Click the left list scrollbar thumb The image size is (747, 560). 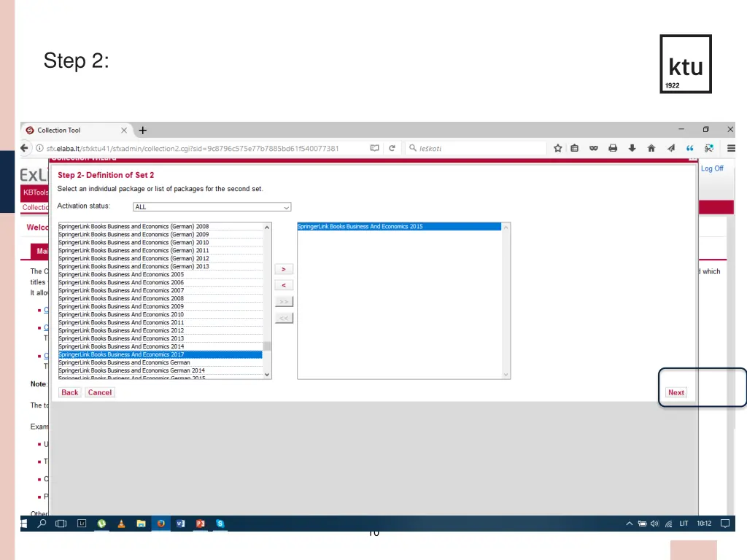(267, 346)
